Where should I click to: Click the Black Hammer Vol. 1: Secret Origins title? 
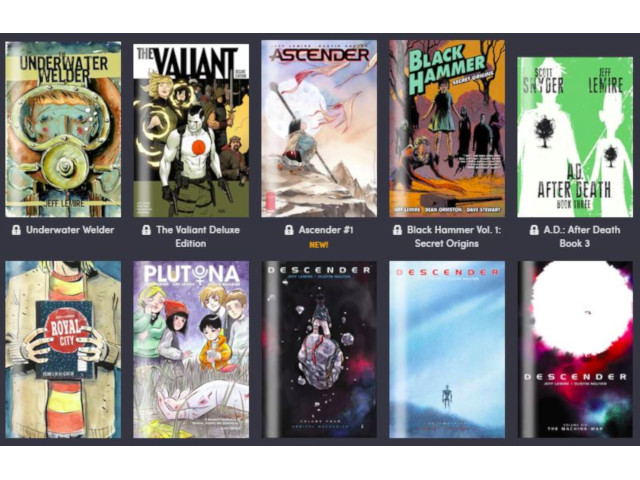[x=453, y=236]
